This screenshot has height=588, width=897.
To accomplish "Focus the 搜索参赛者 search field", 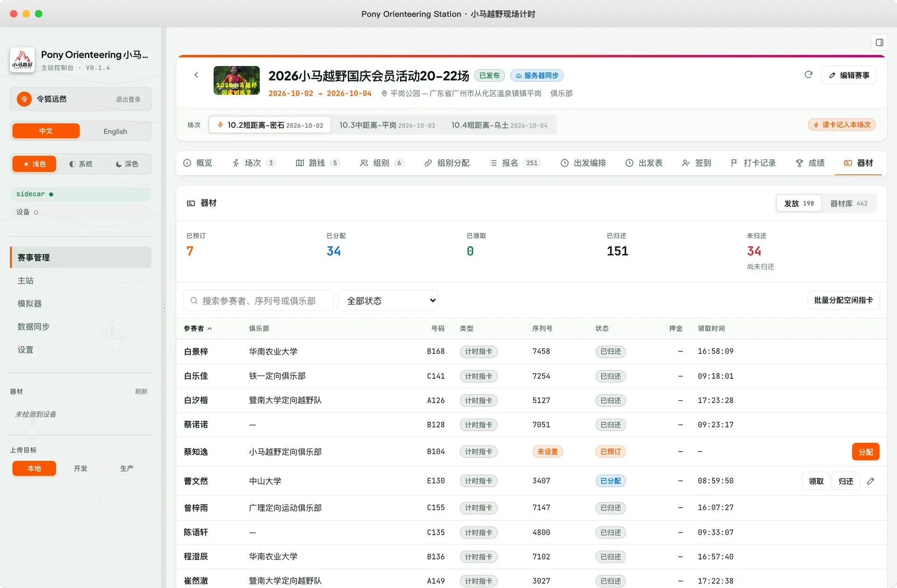I will click(258, 300).
